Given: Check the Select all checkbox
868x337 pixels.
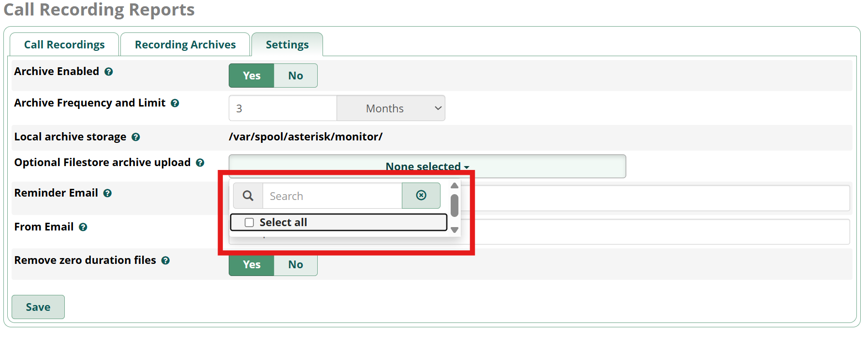Looking at the screenshot, I should pyautogui.click(x=250, y=223).
